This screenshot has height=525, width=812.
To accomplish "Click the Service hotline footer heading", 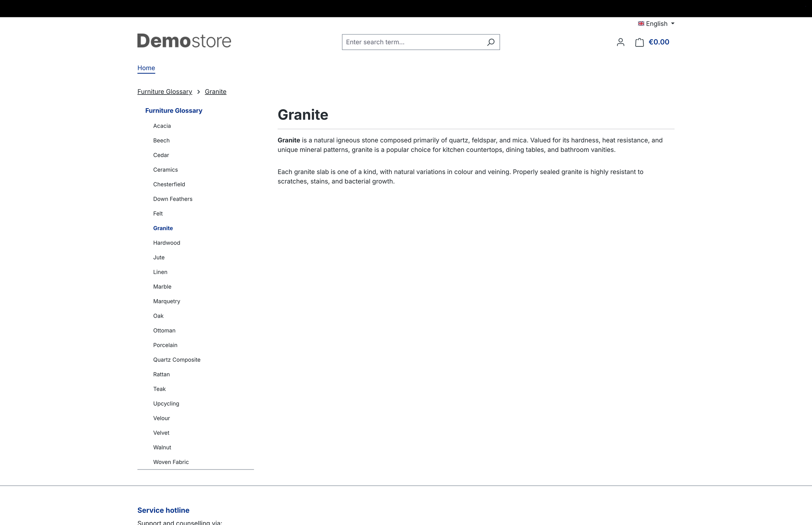I will tap(163, 510).
